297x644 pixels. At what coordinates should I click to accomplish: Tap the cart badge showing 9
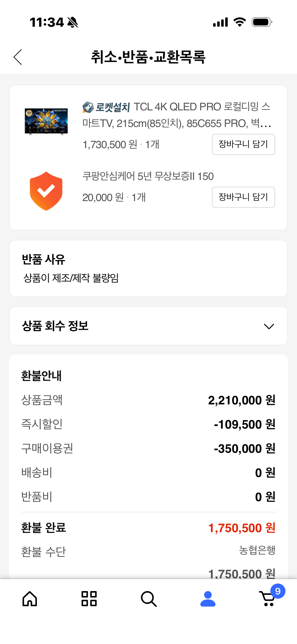(278, 591)
